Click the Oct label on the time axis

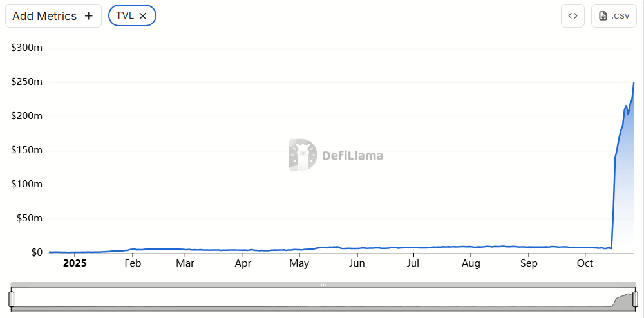click(585, 263)
